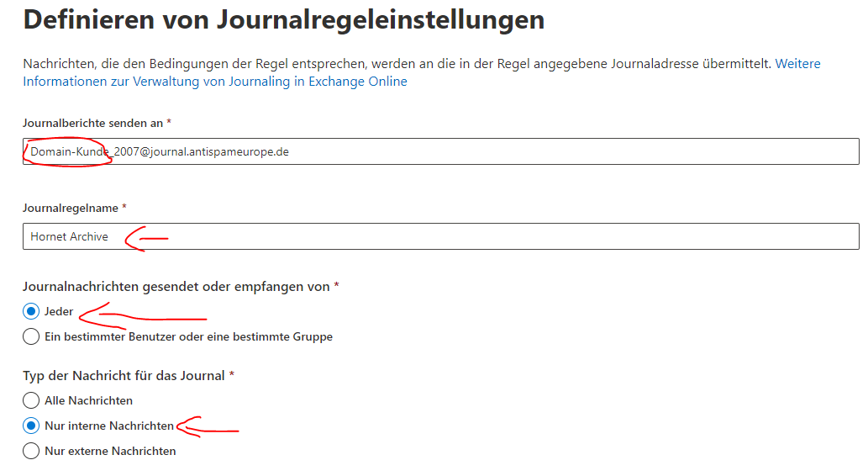This screenshot has width=868, height=476.
Task: Click the 'Typ der Nachricht für das Journal' label
Action: coord(124,375)
